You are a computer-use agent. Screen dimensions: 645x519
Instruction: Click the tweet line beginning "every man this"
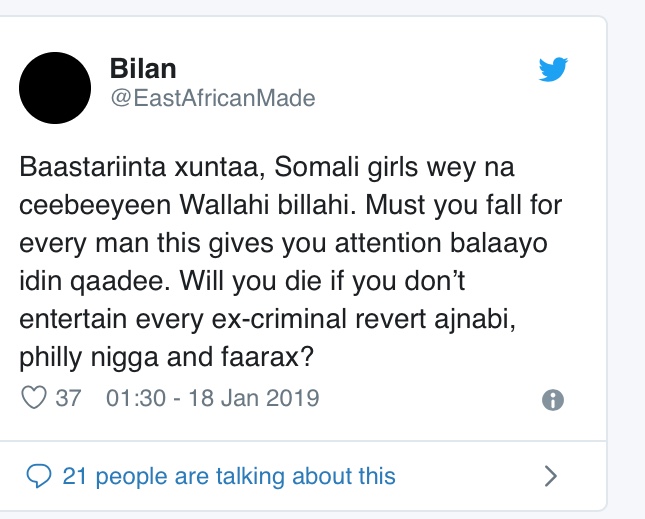coord(283,243)
